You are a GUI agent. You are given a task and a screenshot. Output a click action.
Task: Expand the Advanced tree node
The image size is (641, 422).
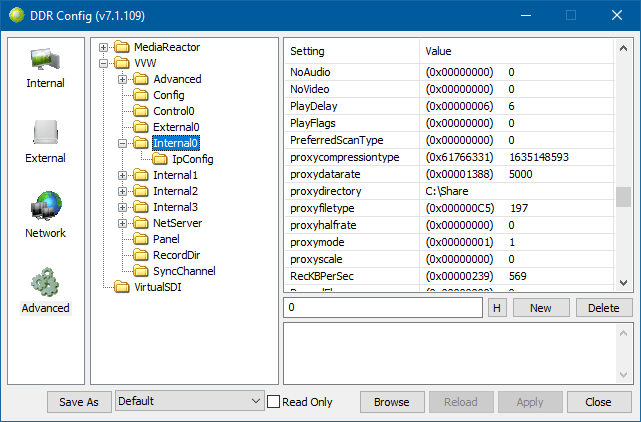coord(122,79)
